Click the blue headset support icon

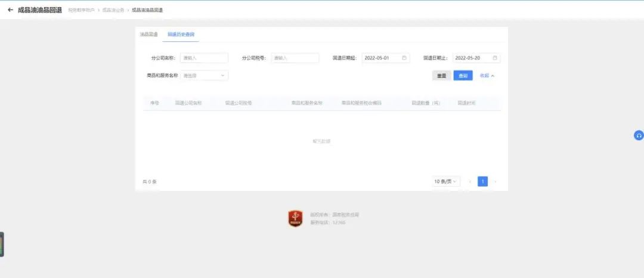coord(639,135)
